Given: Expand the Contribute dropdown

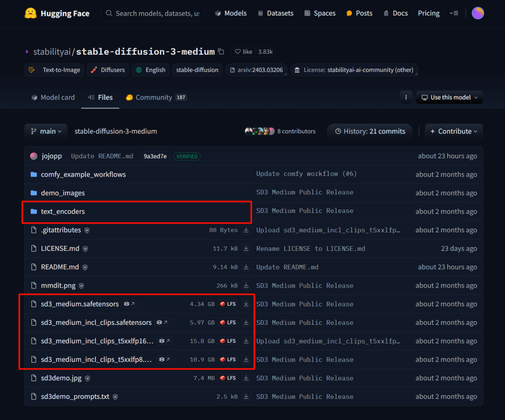Looking at the screenshot, I should [453, 131].
